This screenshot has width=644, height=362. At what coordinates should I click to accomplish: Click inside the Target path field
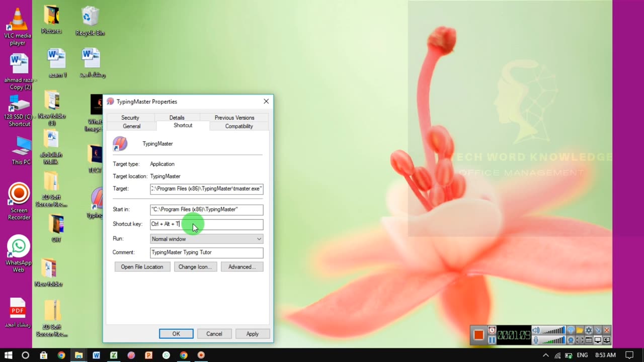point(206,189)
